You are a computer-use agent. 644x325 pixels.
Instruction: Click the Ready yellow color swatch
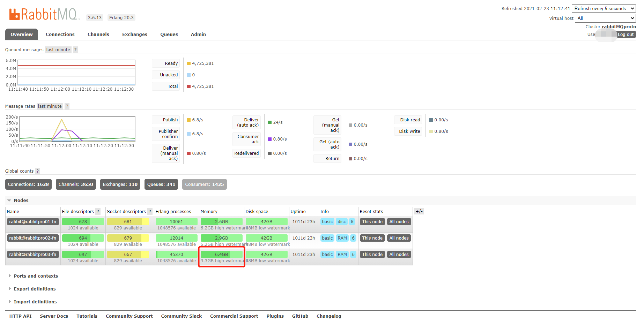(189, 63)
